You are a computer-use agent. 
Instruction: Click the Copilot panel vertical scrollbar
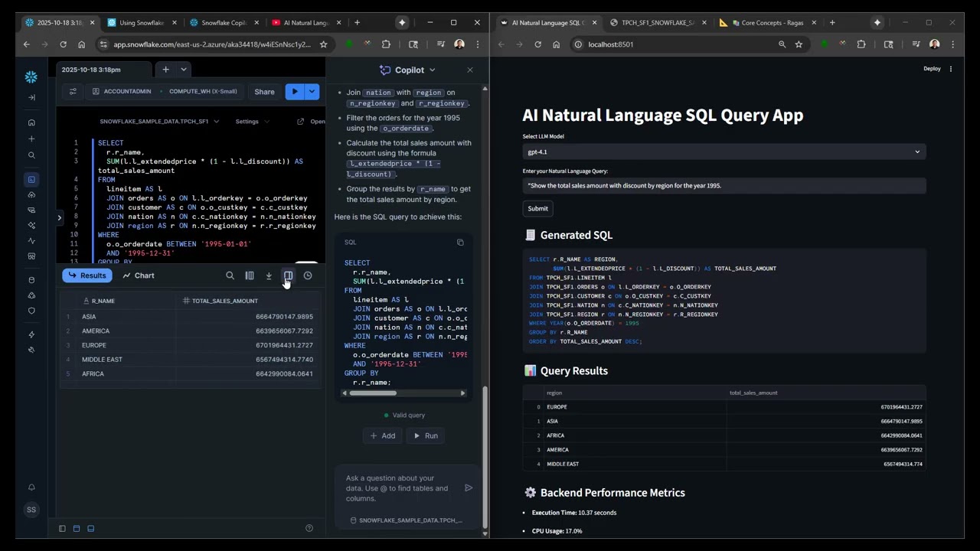coord(485,458)
